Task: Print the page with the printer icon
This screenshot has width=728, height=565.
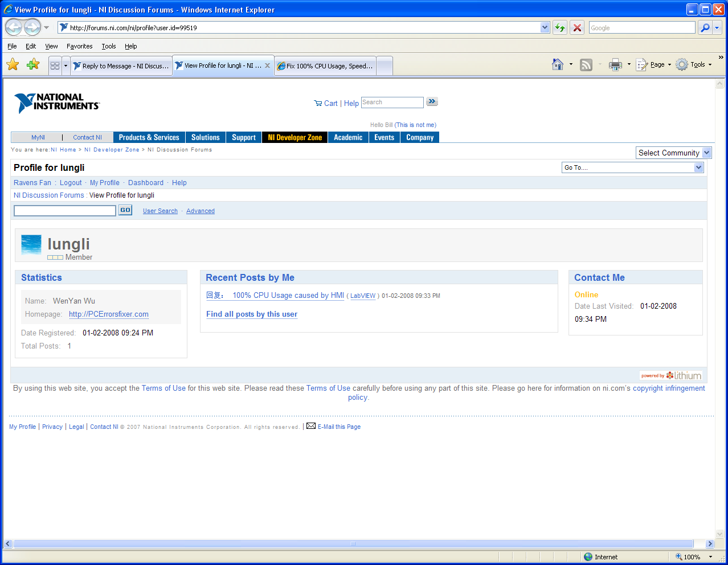Action: (x=615, y=65)
